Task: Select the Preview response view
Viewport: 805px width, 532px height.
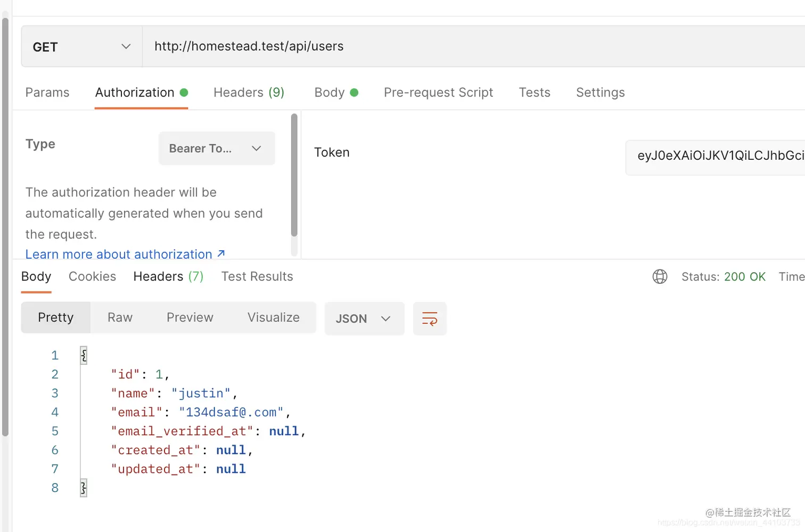Action: point(190,317)
